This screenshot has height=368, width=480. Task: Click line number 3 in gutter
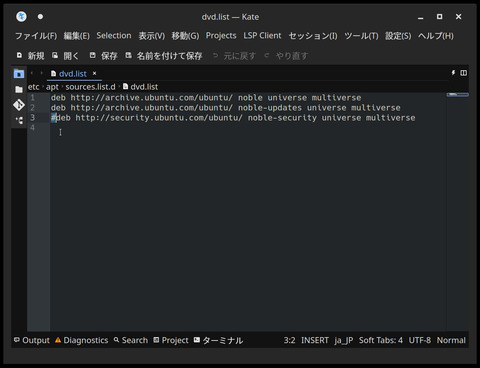click(33, 118)
